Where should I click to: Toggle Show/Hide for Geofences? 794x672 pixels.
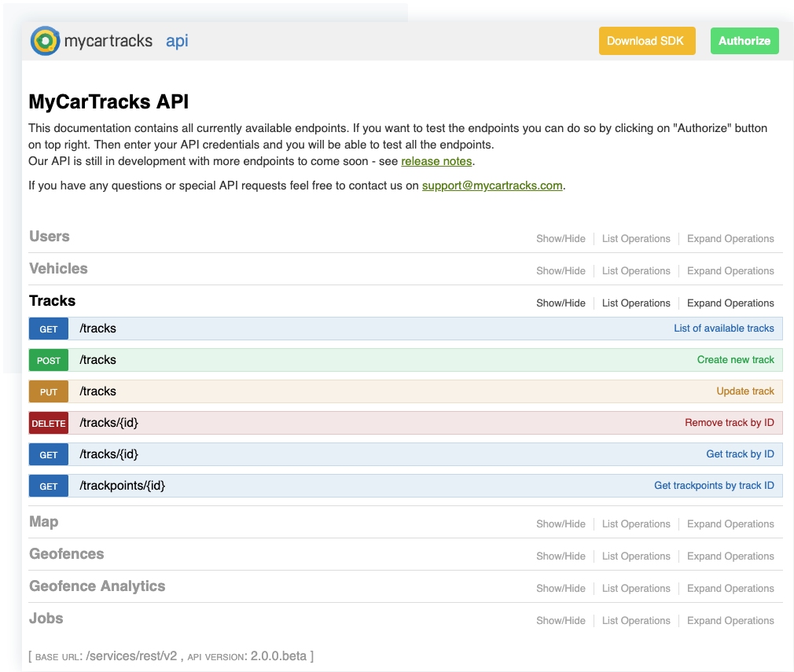(x=561, y=556)
